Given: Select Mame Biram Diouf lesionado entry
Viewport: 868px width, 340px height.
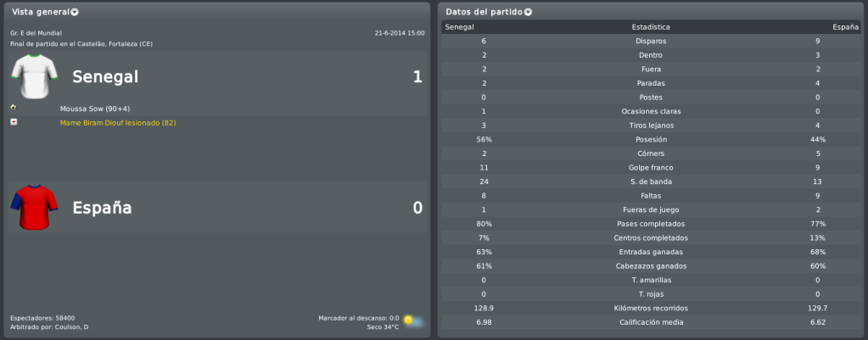Looking at the screenshot, I should coord(118,123).
